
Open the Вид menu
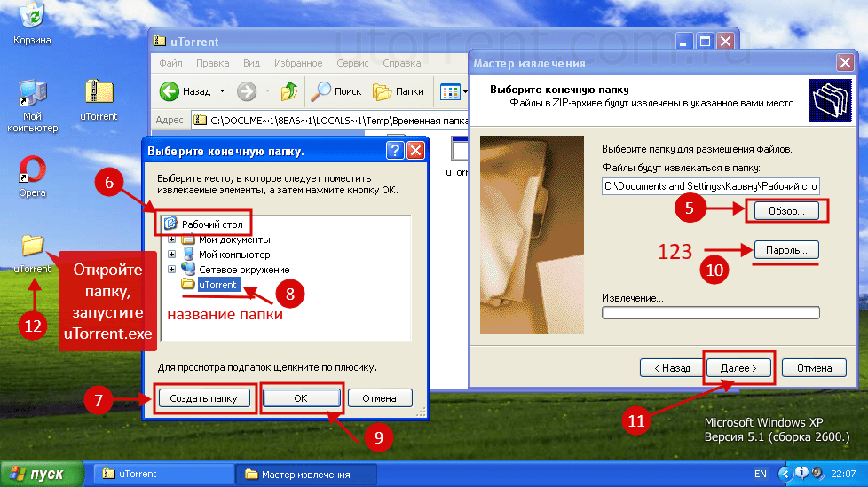[x=251, y=63]
